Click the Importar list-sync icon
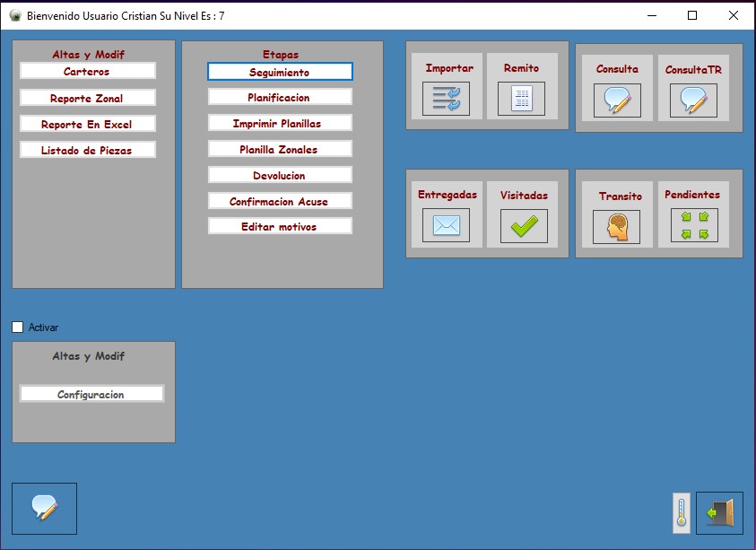Screen dimensions: 756x550 (446, 99)
